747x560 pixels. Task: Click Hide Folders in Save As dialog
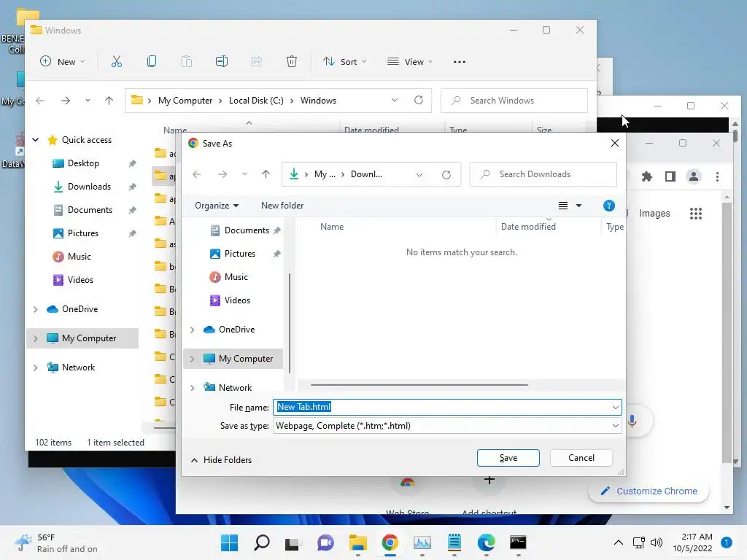pos(221,460)
